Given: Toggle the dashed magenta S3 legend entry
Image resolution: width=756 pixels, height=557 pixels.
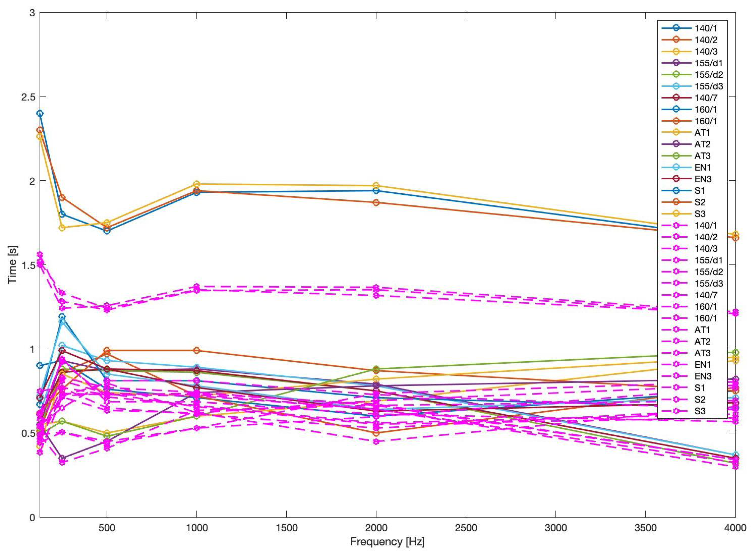Looking at the screenshot, I should (700, 411).
